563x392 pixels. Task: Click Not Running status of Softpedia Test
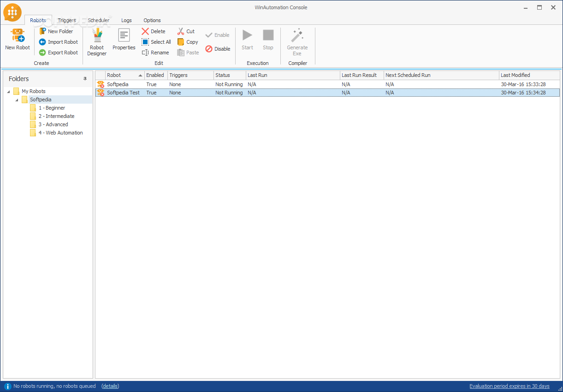[x=229, y=93]
